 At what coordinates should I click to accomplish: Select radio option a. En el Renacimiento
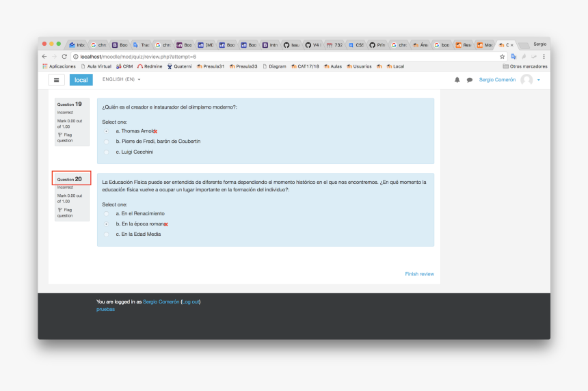click(x=107, y=214)
